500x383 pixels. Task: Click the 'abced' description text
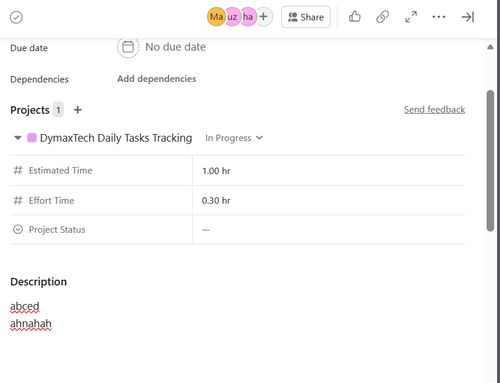[x=25, y=306]
